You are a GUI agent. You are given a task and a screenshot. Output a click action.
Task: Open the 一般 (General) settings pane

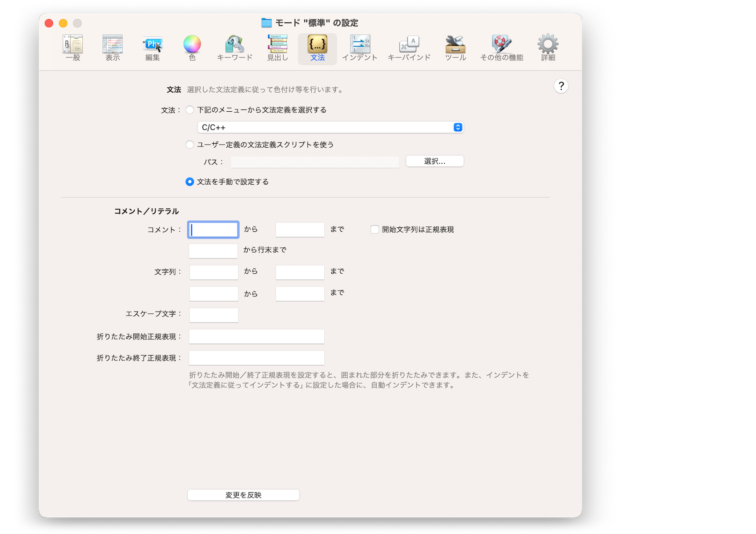click(x=73, y=48)
